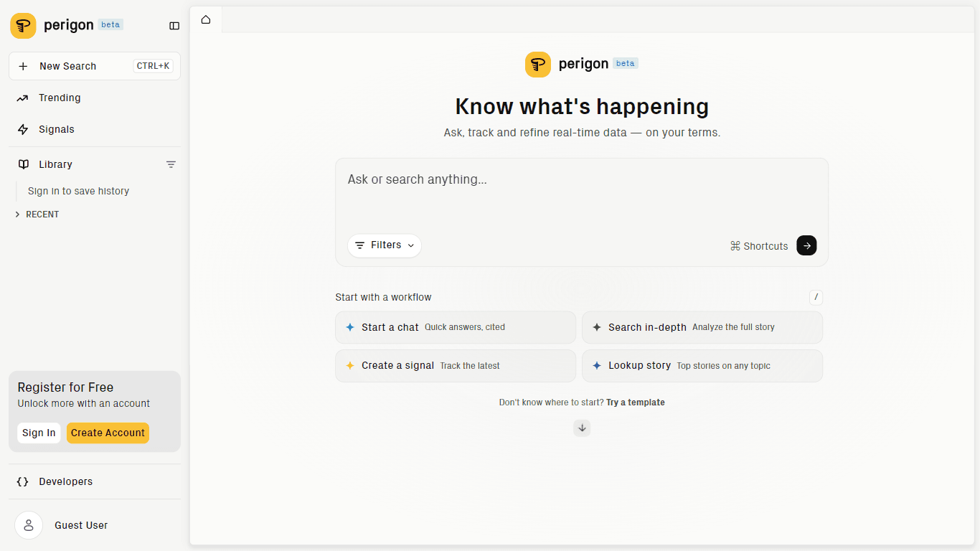Open the Trending page
The width and height of the screenshot is (980, 551).
click(x=95, y=98)
